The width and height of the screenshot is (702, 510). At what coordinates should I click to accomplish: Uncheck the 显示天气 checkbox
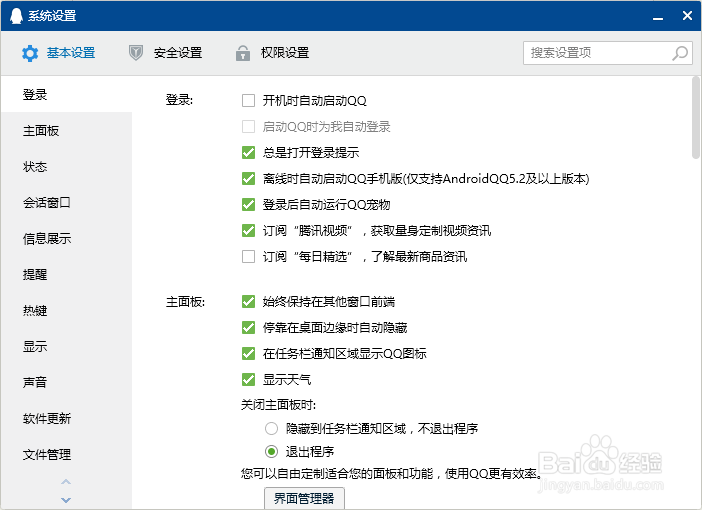248,379
